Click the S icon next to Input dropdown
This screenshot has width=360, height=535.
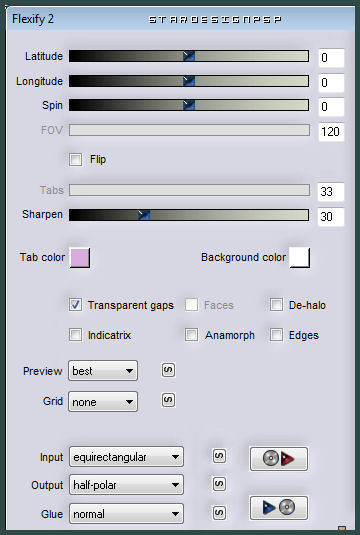pyautogui.click(x=219, y=456)
